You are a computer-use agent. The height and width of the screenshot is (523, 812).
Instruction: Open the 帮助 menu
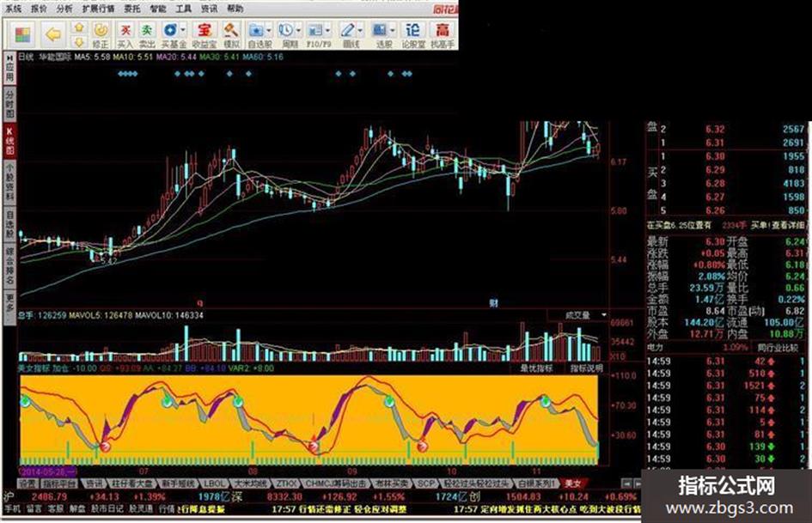tap(235, 9)
